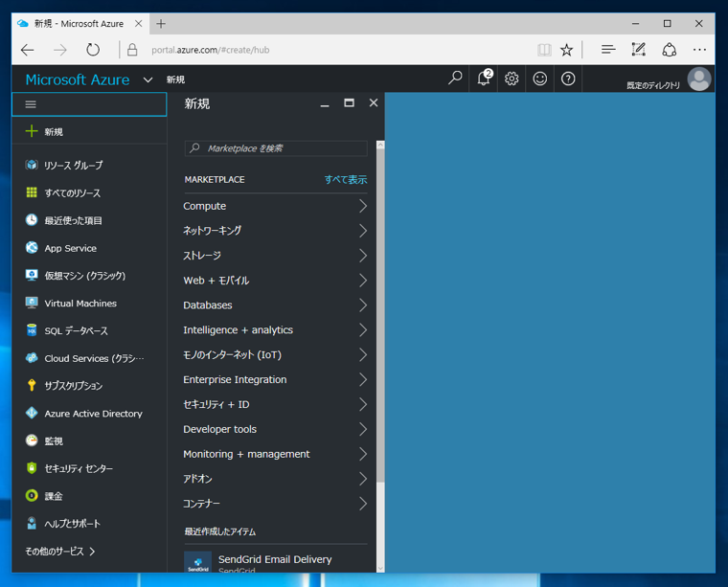Maximize the 新規 blade

349,103
